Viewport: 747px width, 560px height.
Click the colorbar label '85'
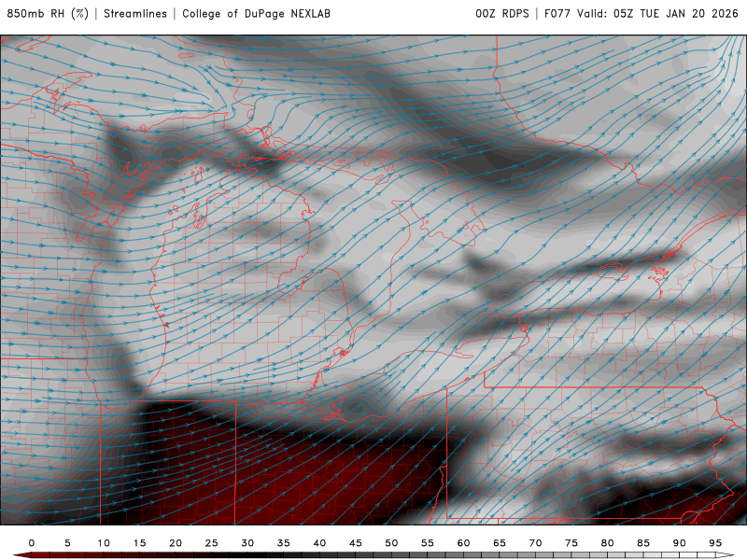[x=643, y=543]
